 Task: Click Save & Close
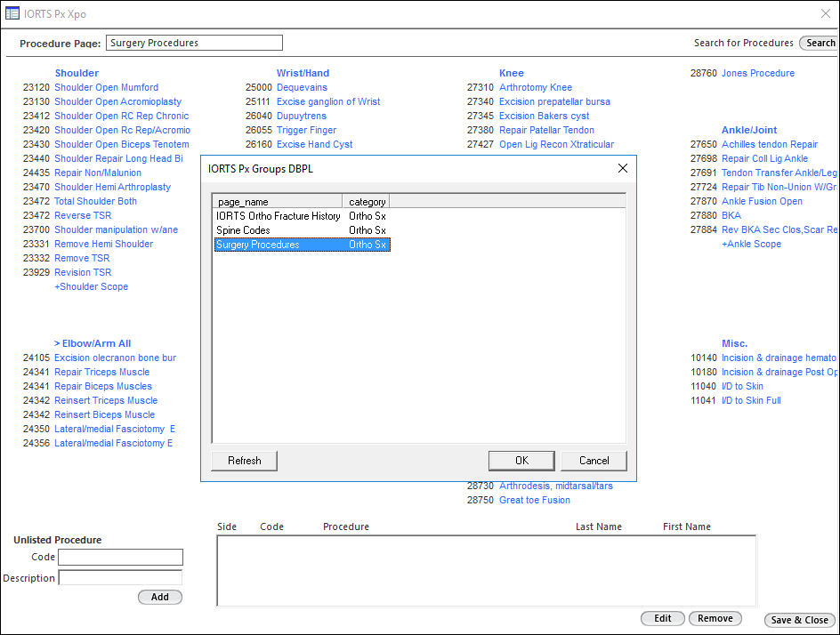[x=799, y=620]
